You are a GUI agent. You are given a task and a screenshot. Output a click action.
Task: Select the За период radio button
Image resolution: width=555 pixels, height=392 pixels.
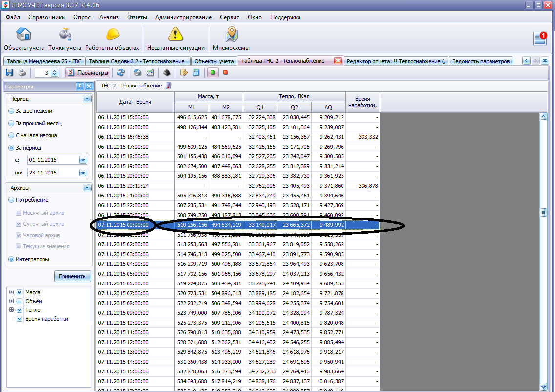click(11, 148)
